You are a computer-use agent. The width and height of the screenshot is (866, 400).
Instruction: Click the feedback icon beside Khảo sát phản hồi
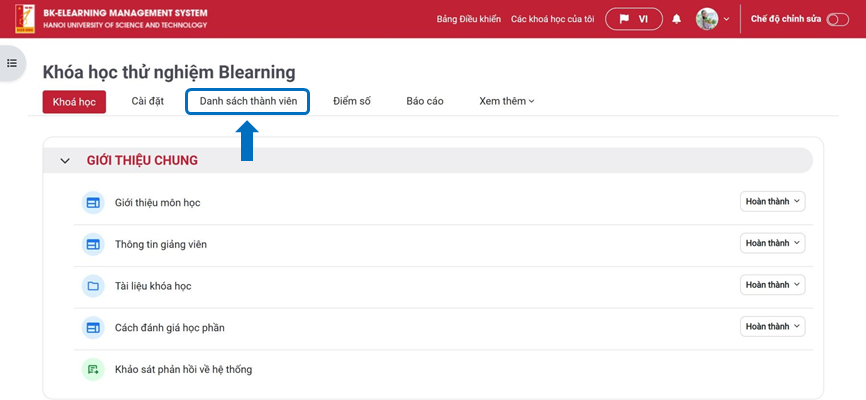click(x=93, y=369)
